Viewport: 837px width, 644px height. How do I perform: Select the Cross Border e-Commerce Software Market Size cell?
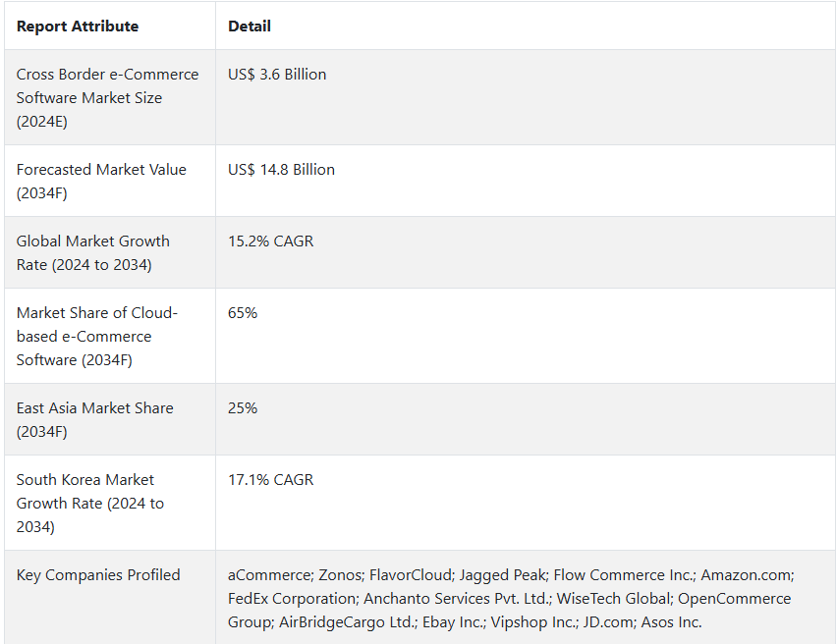point(107,98)
